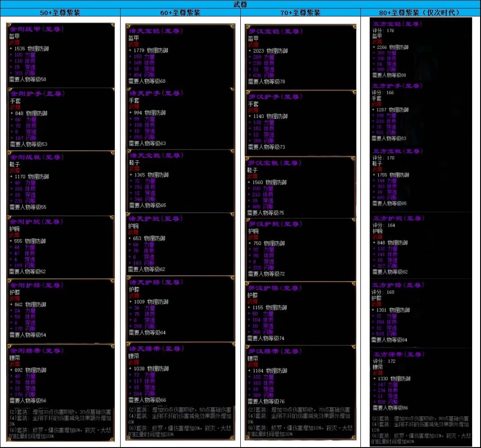This screenshot has width=481, height=448.
Task: Click the '评分: 170' rating line
Action: (384, 157)
